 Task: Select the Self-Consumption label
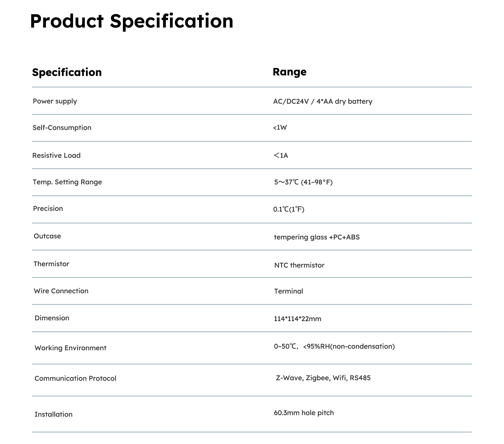(x=62, y=128)
